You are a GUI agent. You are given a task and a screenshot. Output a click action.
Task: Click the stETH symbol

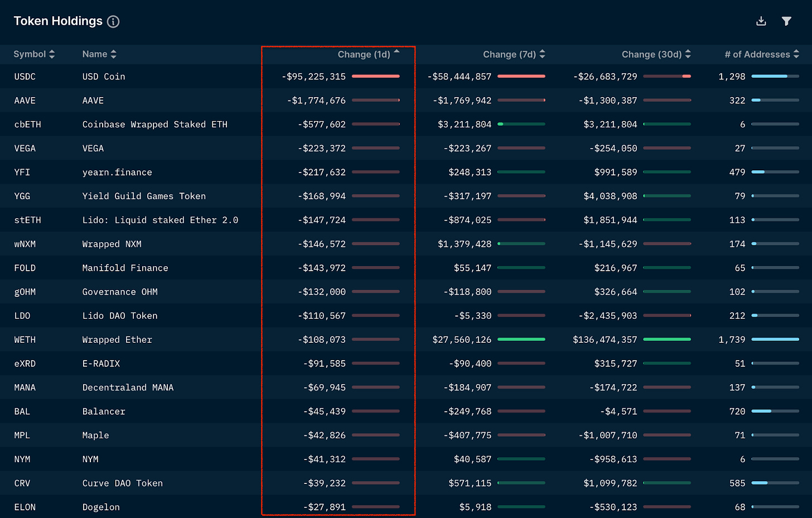(28, 220)
